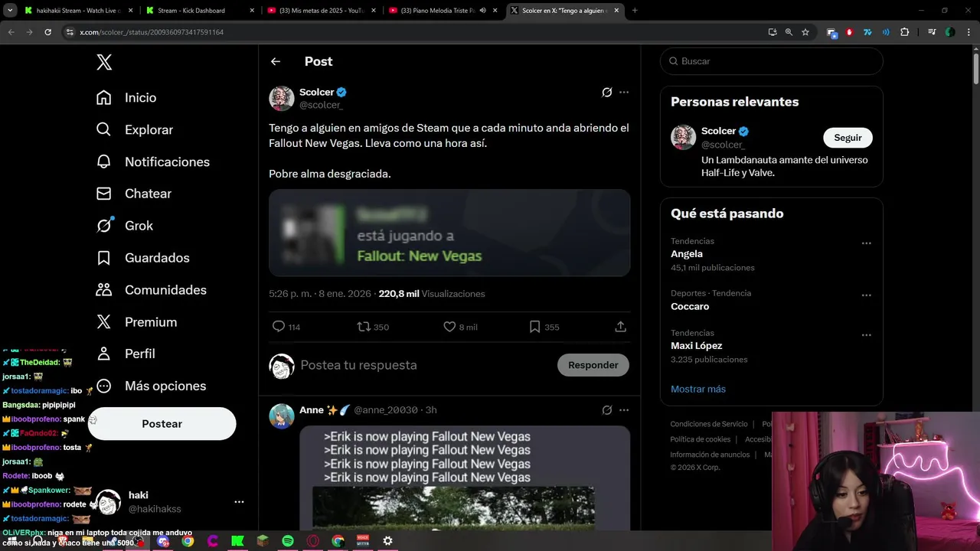
Task: Click the share icon on the post
Action: [621, 327]
